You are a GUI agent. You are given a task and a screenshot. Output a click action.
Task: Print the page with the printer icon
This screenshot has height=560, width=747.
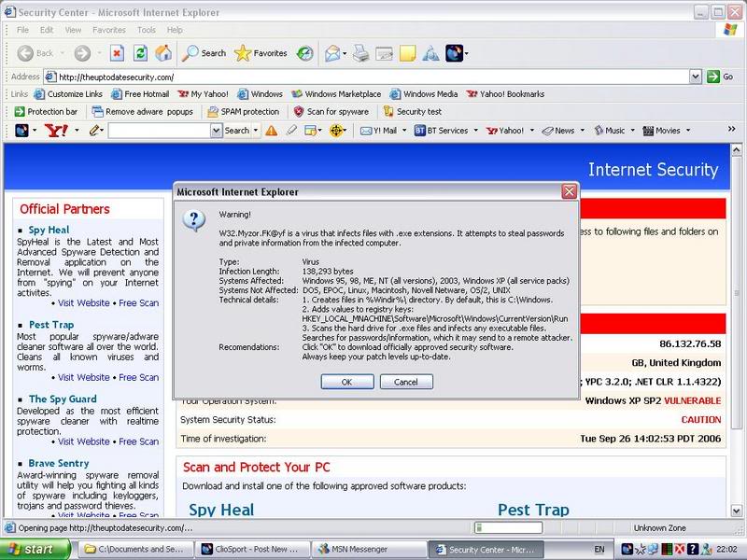click(361, 53)
